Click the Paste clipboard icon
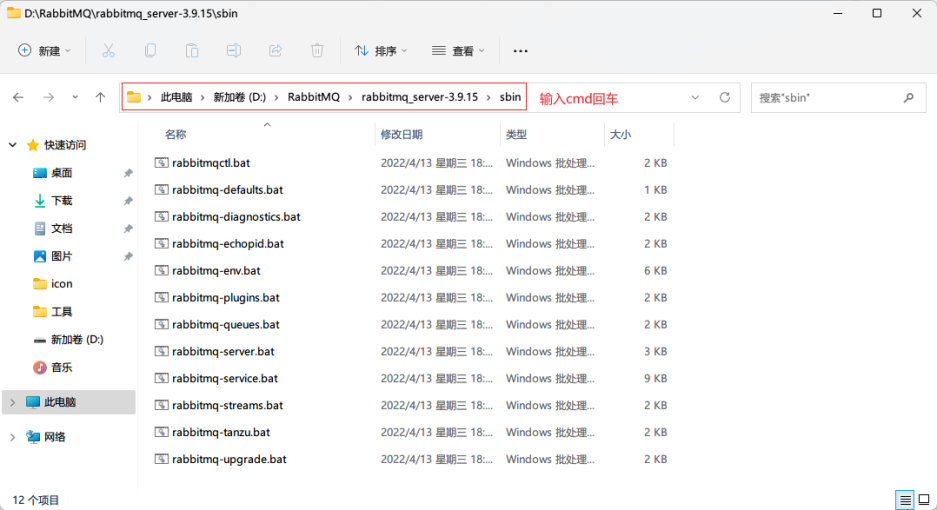Screen dimensions: 937x510 click(192, 50)
